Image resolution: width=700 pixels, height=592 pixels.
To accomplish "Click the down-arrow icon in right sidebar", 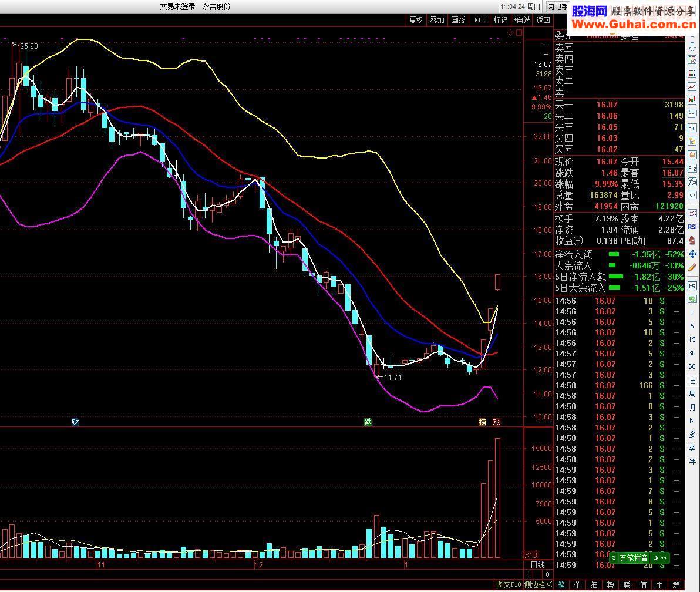I will point(692,46).
